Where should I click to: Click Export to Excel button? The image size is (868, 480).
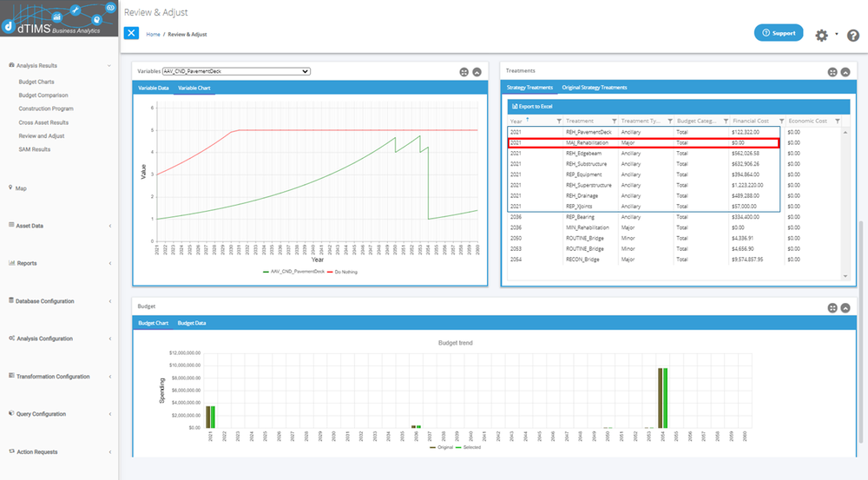[x=532, y=106]
